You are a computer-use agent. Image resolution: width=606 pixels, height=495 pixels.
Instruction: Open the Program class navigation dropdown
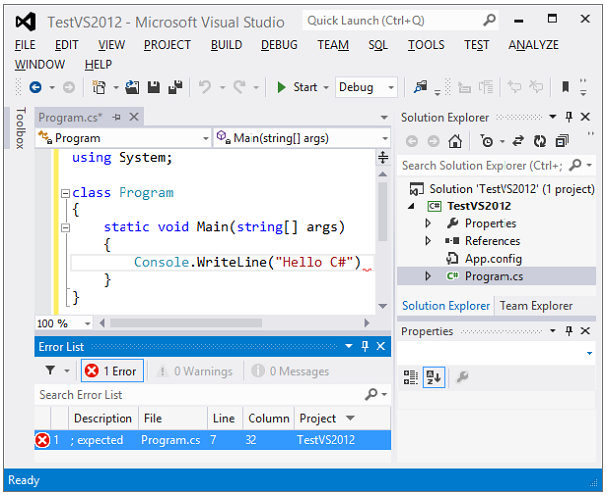coord(206,138)
